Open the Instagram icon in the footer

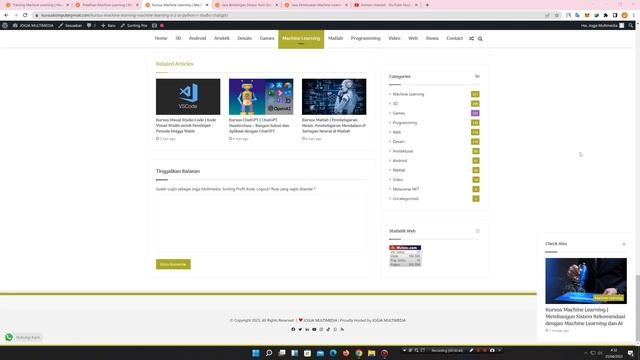point(321,329)
